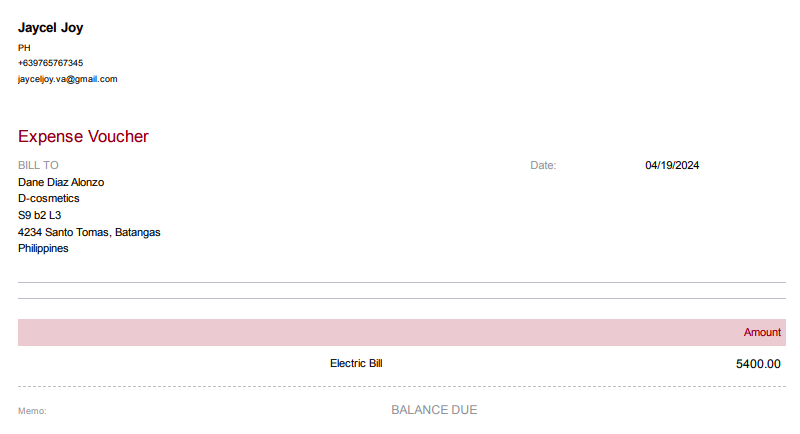The width and height of the screenshot is (800, 434).
Task: Click the 5400.00 amount value
Action: point(758,364)
